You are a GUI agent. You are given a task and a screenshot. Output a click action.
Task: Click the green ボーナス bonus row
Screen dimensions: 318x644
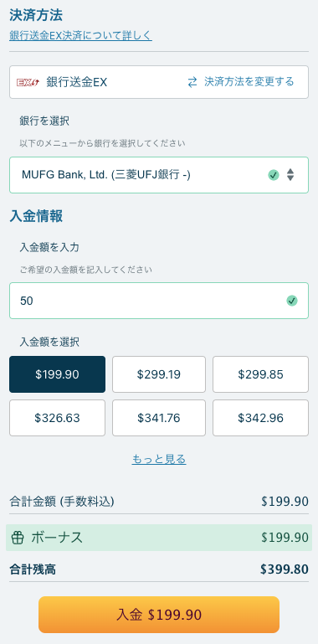click(159, 537)
